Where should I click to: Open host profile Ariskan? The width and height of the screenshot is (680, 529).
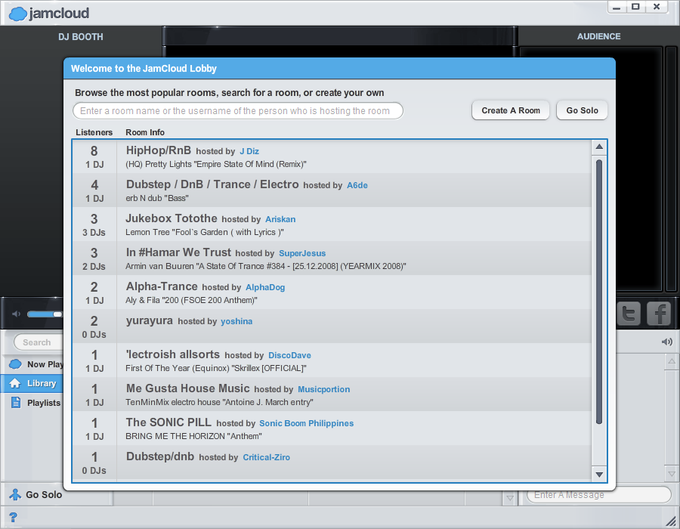280,219
